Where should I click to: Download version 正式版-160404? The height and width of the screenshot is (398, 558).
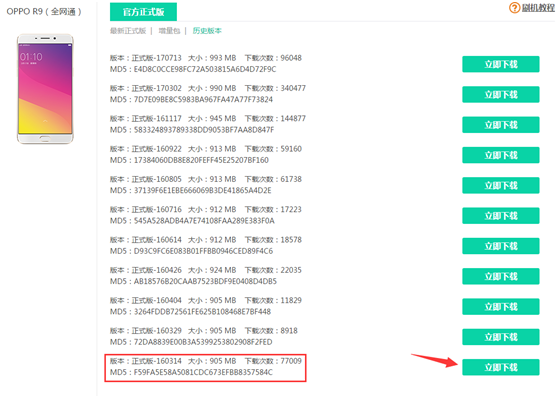[x=501, y=307]
